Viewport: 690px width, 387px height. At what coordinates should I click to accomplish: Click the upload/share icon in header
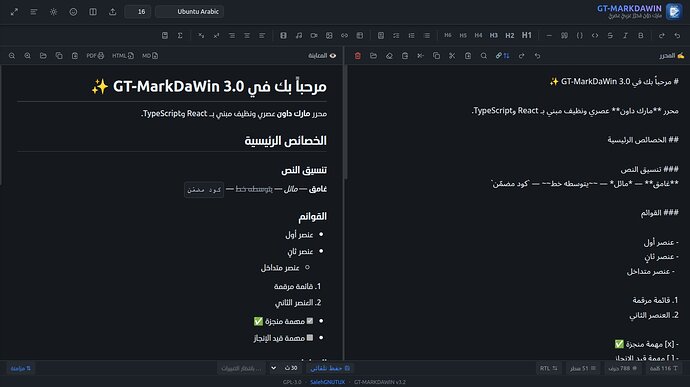[x=113, y=12]
